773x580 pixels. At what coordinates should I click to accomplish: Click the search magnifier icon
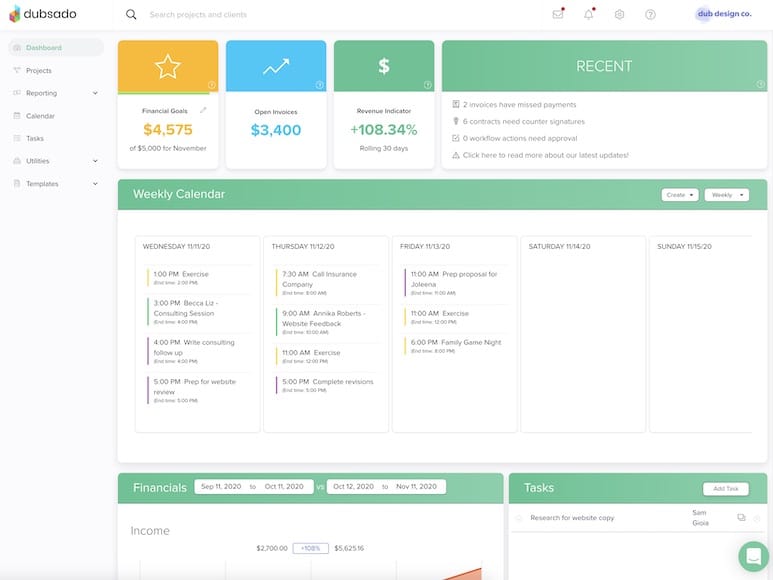pos(131,14)
